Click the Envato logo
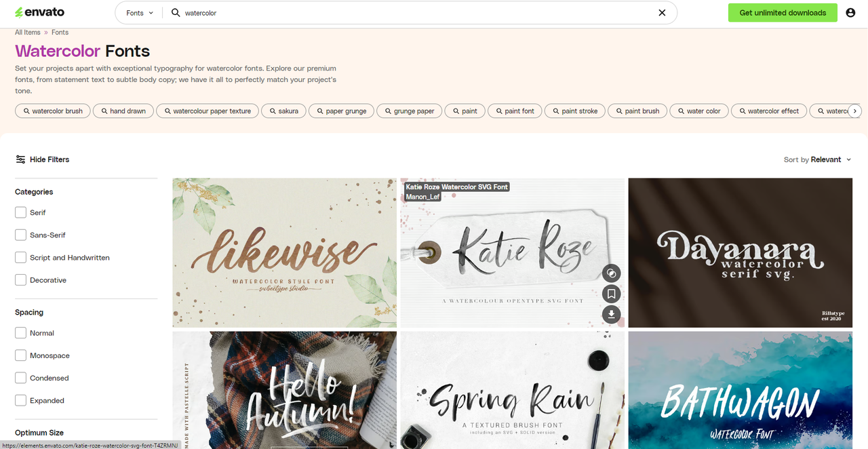868x449 pixels. pos(40,12)
